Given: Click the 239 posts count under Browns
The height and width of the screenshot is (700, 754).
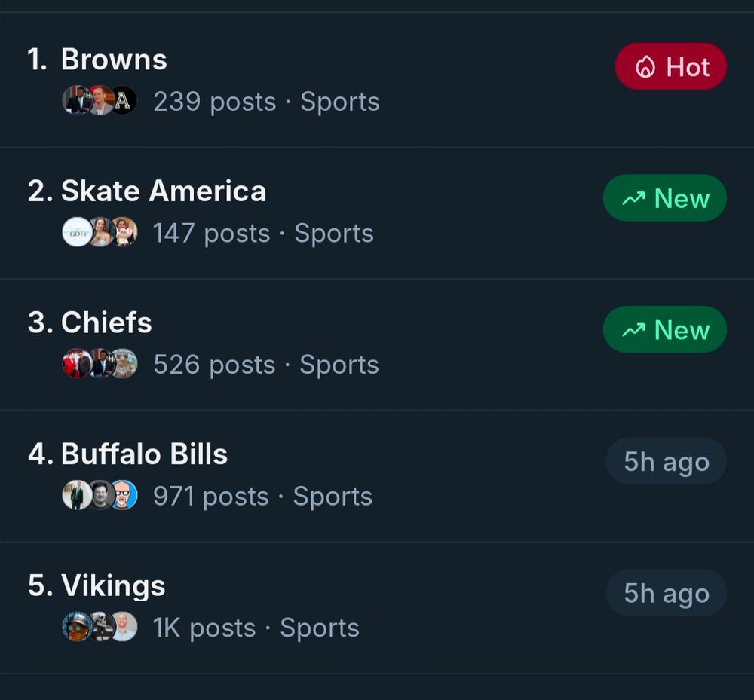Looking at the screenshot, I should click(x=214, y=102).
